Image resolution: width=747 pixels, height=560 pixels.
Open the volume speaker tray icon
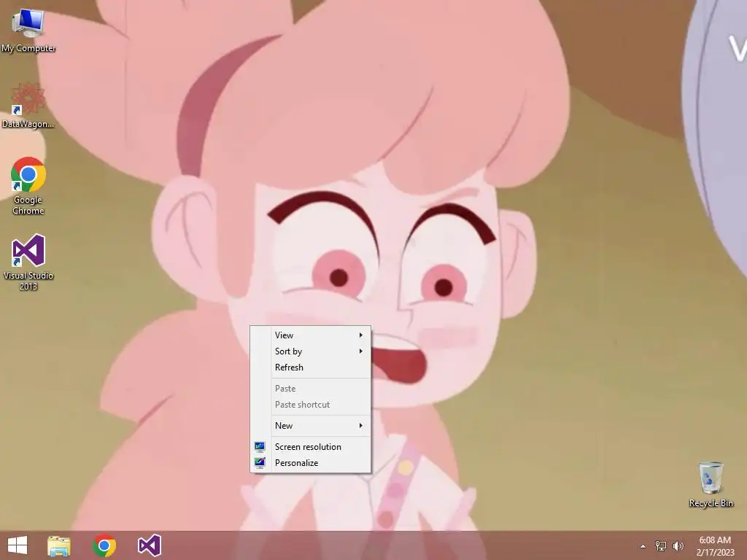(x=678, y=546)
